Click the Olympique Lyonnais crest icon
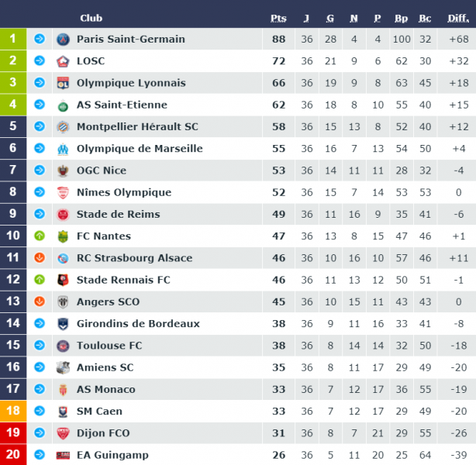 pos(63,83)
